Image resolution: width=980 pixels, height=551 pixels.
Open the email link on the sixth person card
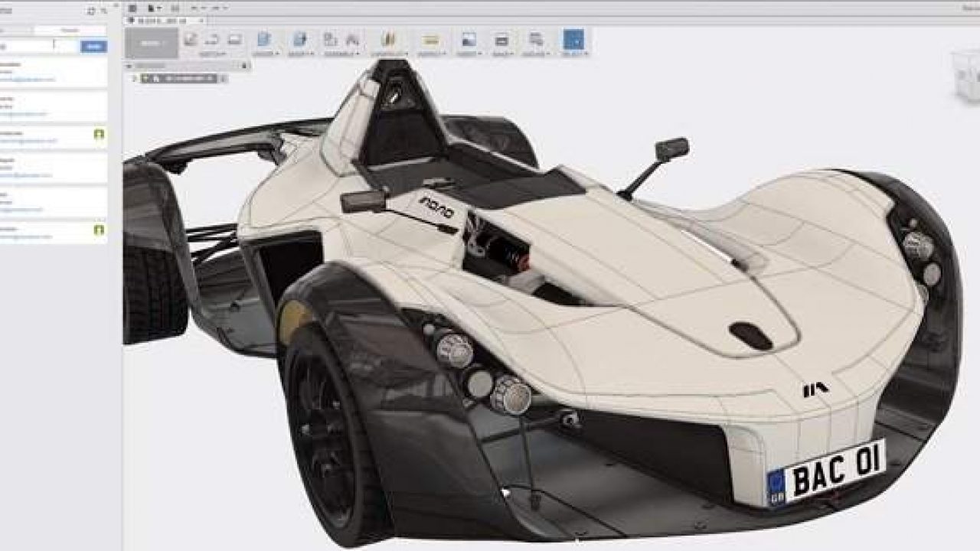click(x=26, y=237)
